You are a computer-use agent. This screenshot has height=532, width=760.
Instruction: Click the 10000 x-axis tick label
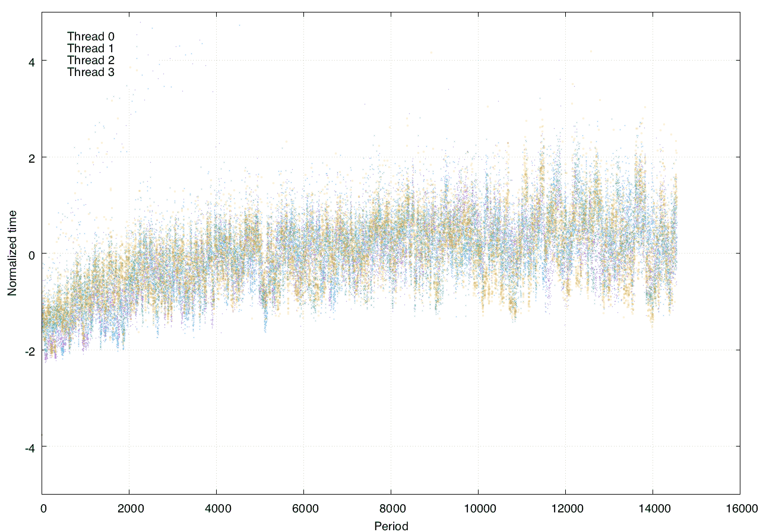click(478, 509)
